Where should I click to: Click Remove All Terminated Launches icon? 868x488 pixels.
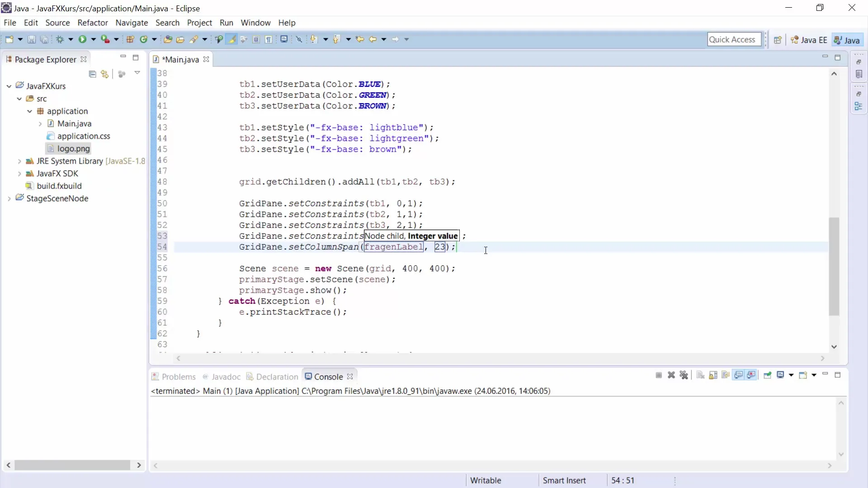(x=684, y=375)
